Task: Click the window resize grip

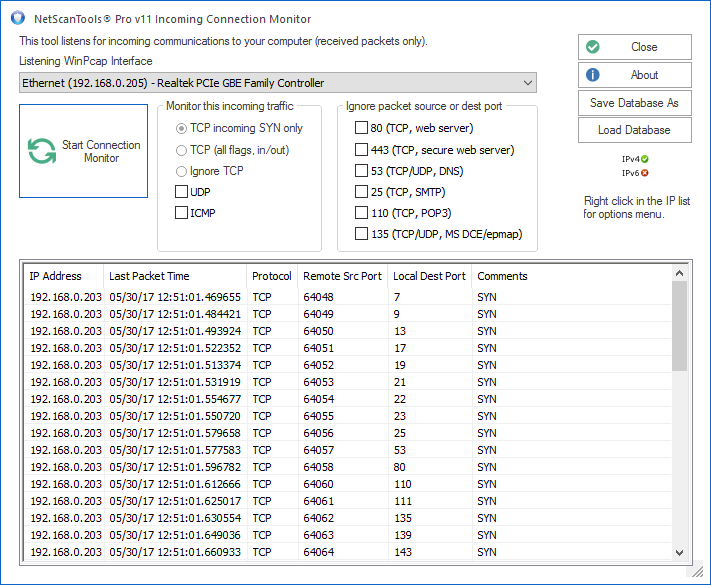Action: click(697, 571)
